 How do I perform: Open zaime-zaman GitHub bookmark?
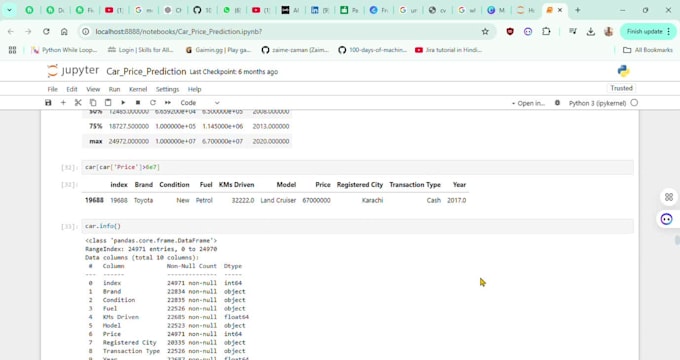pyautogui.click(x=295, y=50)
